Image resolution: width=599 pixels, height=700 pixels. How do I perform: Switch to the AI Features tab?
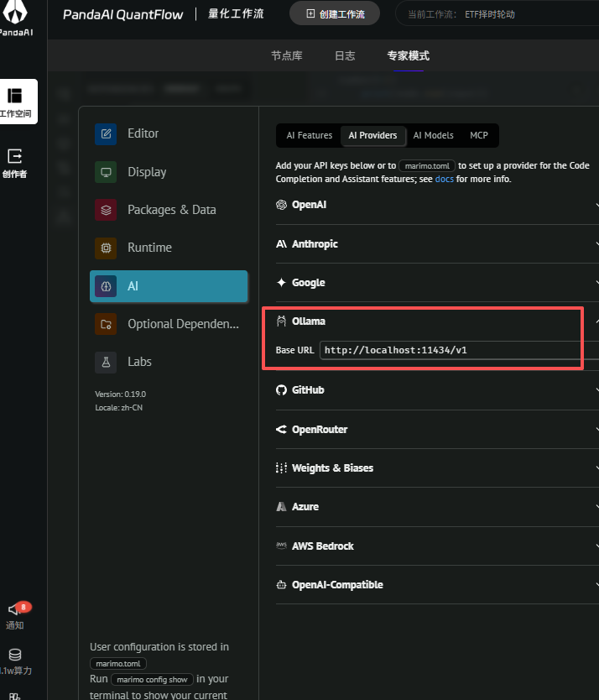pyautogui.click(x=310, y=135)
